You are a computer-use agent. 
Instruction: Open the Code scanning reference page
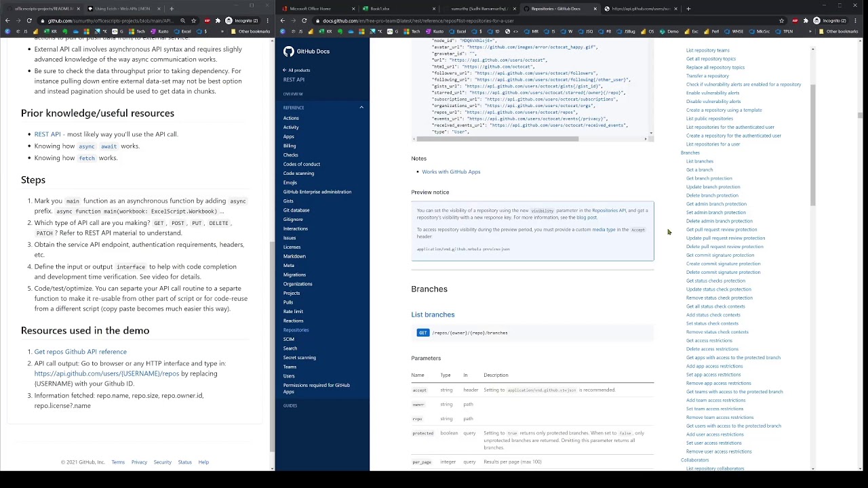298,173
